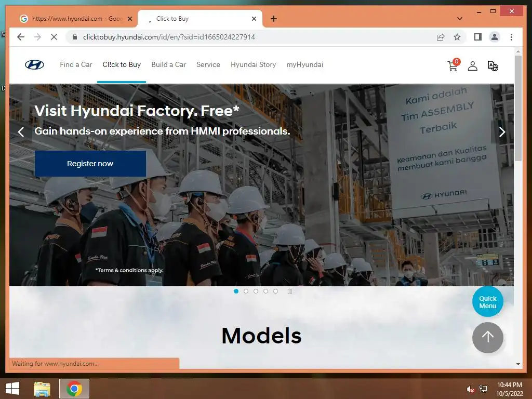Click the browser forward arrow
532x399 pixels.
(37, 37)
